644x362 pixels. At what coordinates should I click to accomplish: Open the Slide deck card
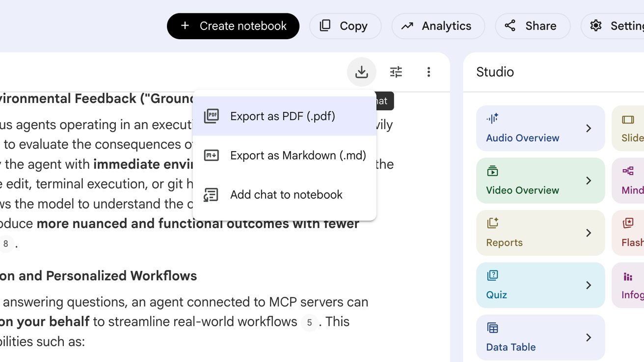(628, 128)
